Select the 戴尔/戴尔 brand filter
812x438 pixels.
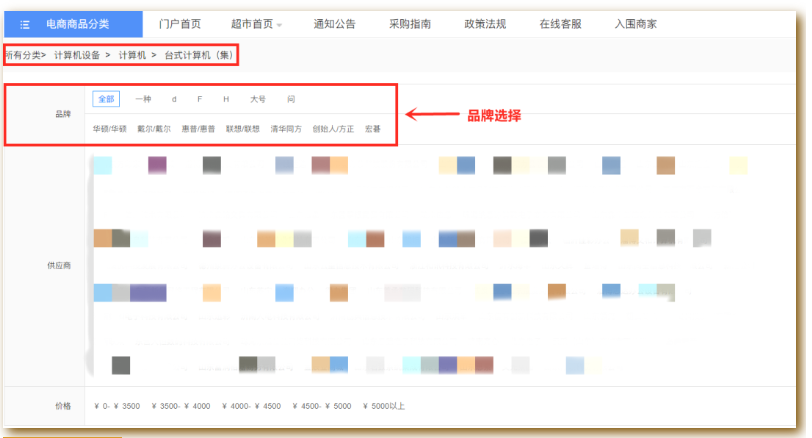coord(154,129)
